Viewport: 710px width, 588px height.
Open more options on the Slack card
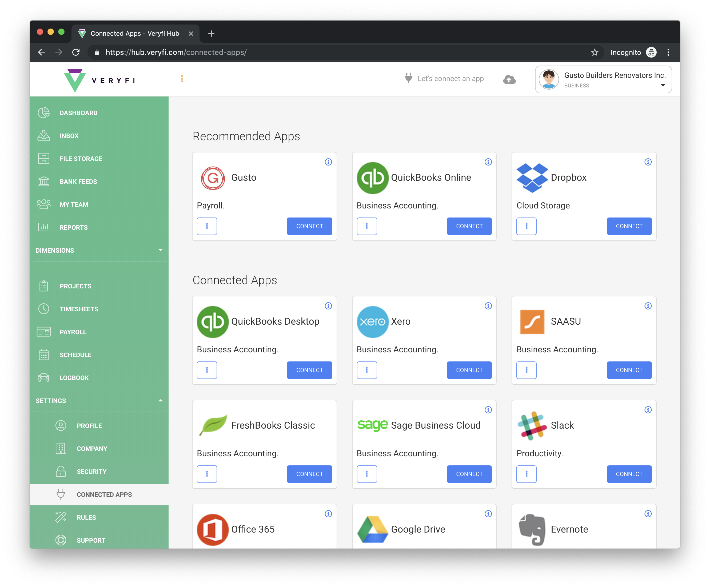[526, 474]
